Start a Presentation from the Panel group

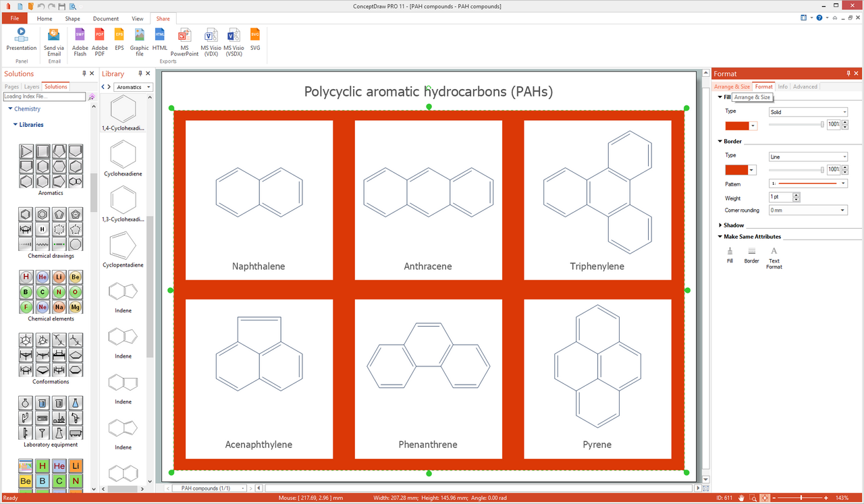click(21, 42)
